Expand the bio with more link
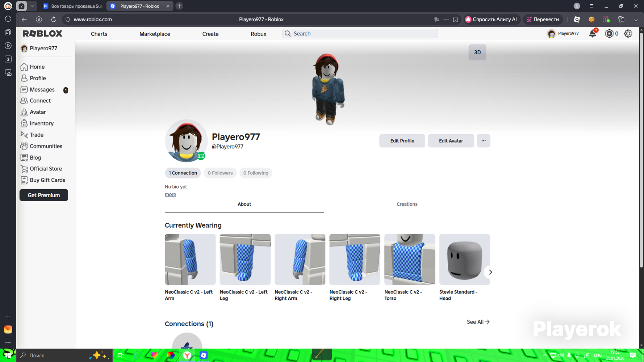Screen dimensions: 644x362 pyautogui.click(x=170, y=195)
